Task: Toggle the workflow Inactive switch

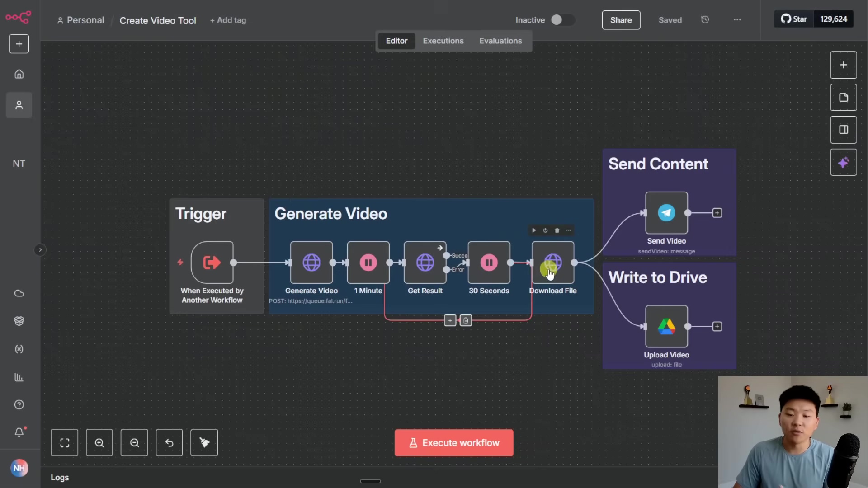Action: tap(562, 20)
